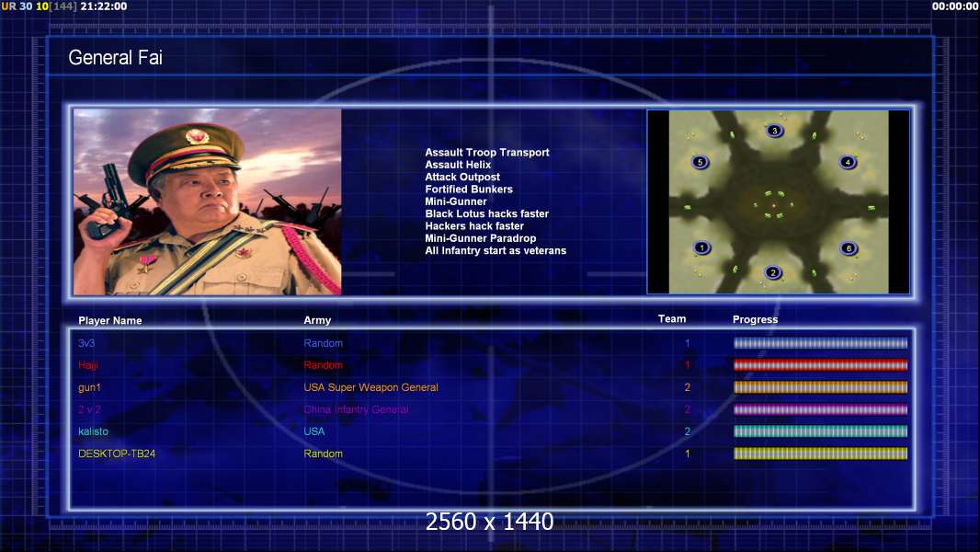Click the 3v3 player's progress bar
The image size is (980, 552).
click(820, 343)
